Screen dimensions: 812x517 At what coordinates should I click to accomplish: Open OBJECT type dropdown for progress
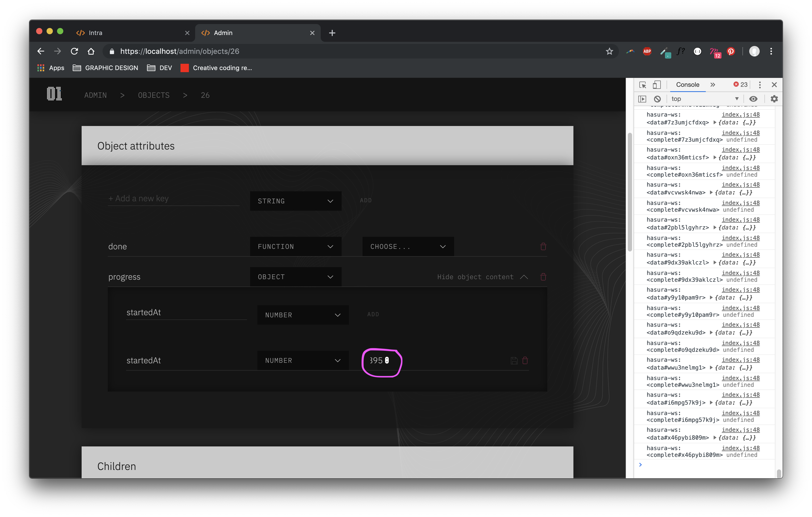[295, 277]
